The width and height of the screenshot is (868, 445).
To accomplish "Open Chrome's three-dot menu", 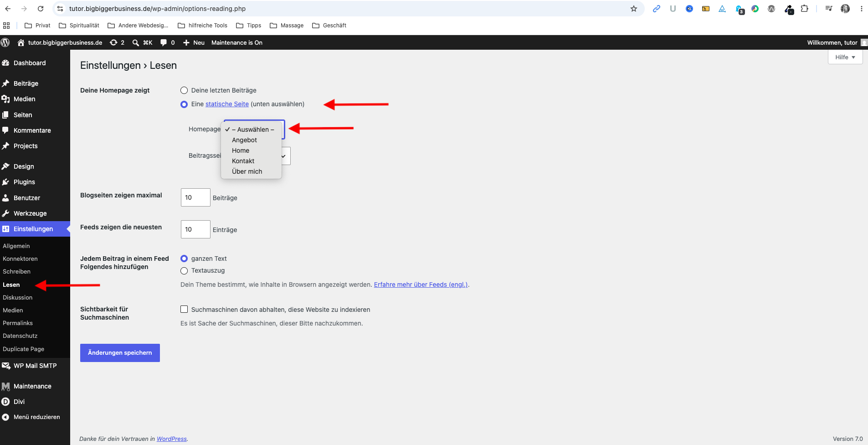I will click(861, 9).
